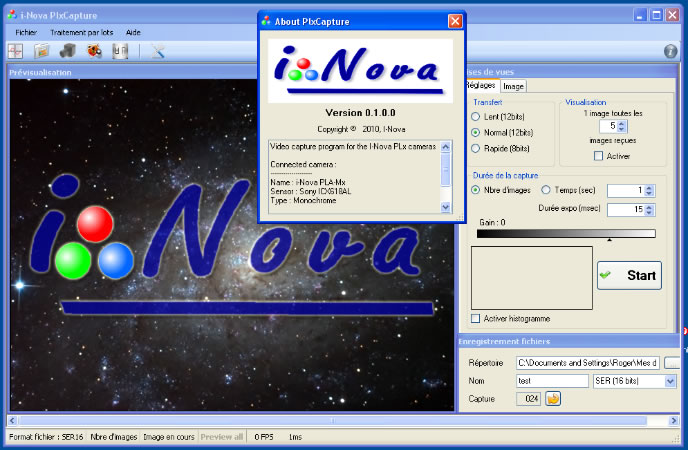Open the Traitement par lots menu
The height and width of the screenshot is (450, 688).
pos(82,32)
